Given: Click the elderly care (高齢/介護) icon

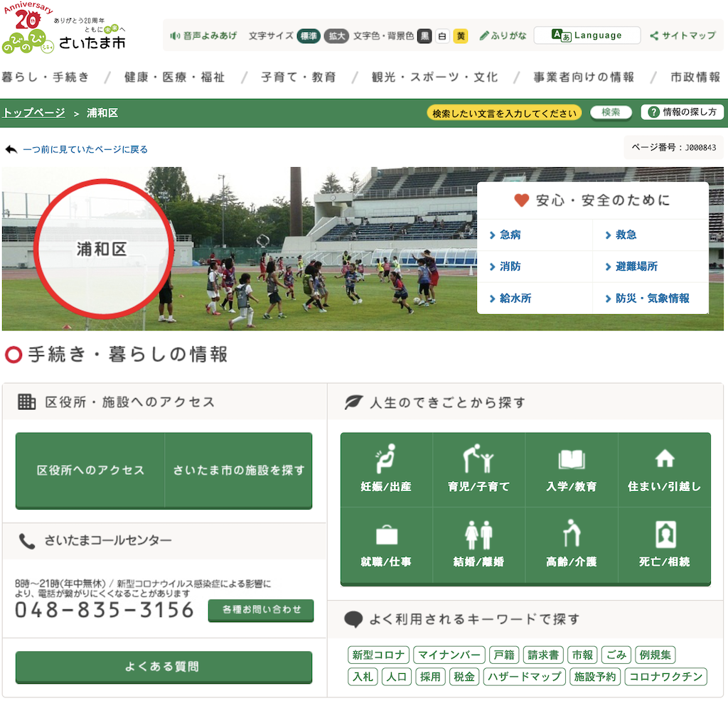Looking at the screenshot, I should (572, 535).
